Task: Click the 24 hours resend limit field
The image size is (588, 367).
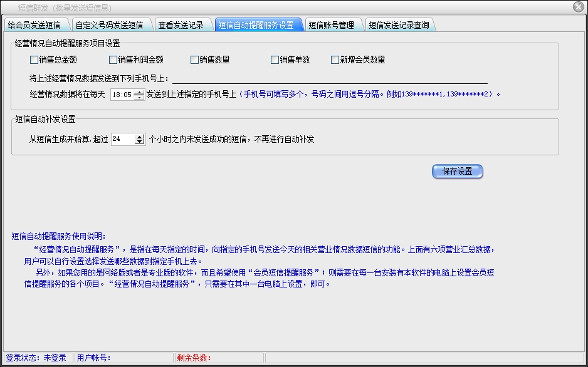Action: click(x=122, y=139)
